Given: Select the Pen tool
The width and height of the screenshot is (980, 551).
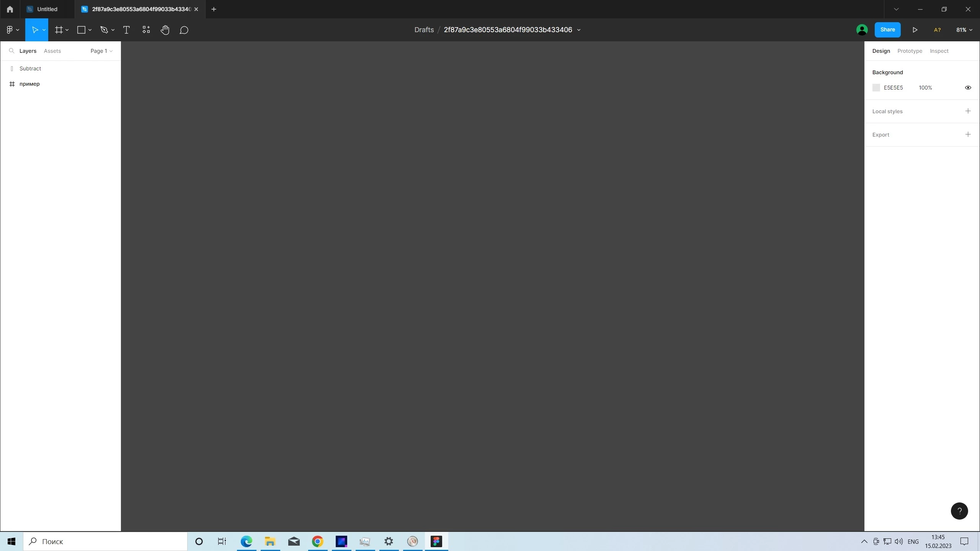Looking at the screenshot, I should (x=104, y=30).
